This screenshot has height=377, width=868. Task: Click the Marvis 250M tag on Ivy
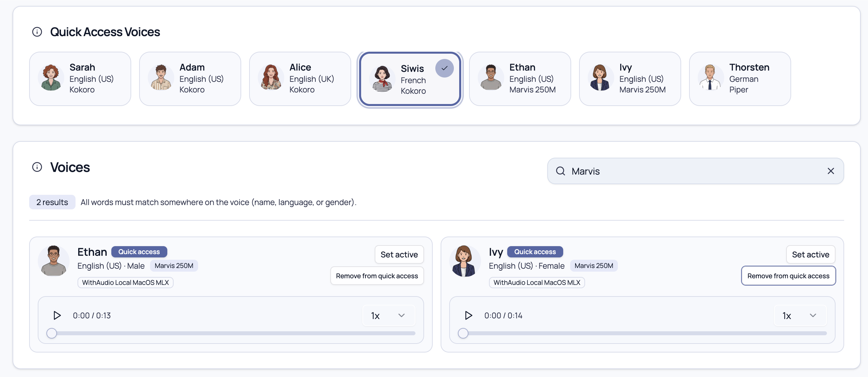[594, 265]
